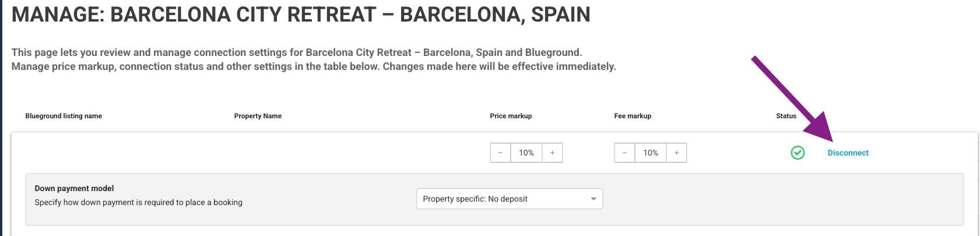Click the 'Specify how down payment is required' description

[138, 202]
